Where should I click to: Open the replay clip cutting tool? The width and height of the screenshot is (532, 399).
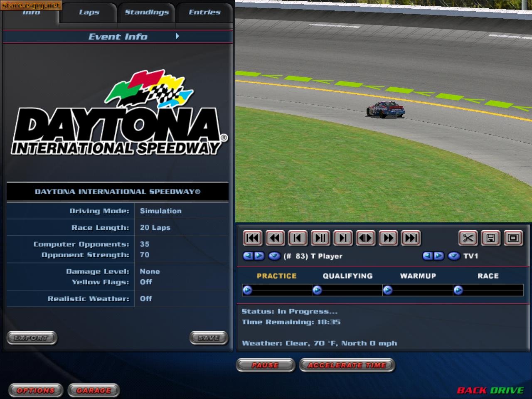tap(468, 238)
